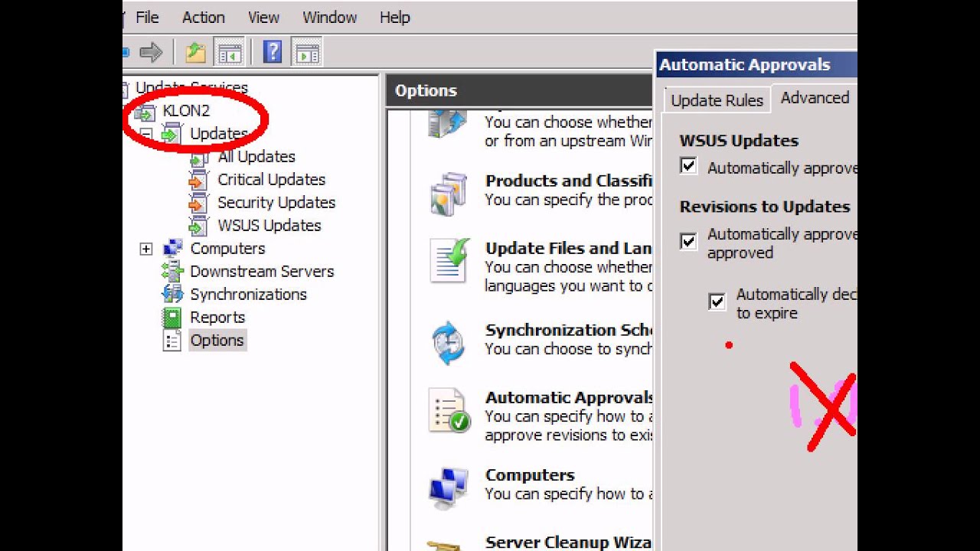
Task: Open the Help menu
Action: 395,17
